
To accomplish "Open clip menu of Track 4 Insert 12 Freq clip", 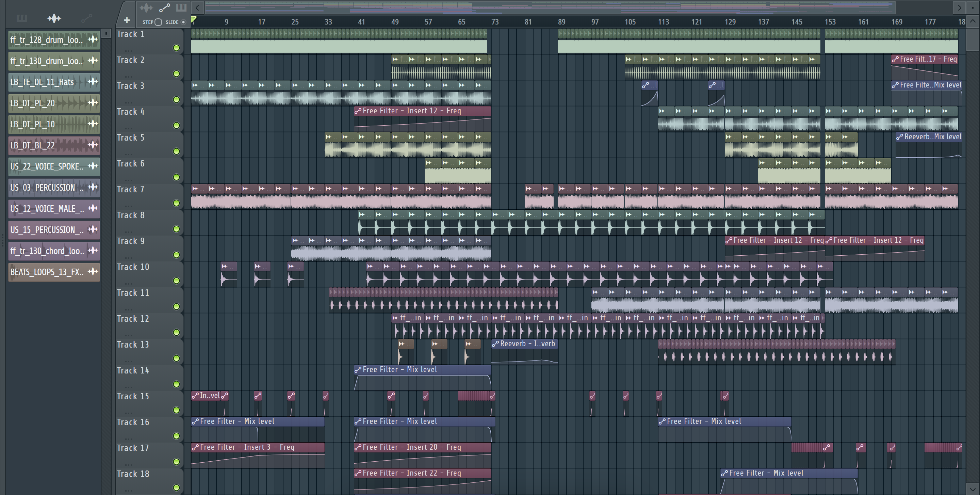I will pyautogui.click(x=358, y=111).
